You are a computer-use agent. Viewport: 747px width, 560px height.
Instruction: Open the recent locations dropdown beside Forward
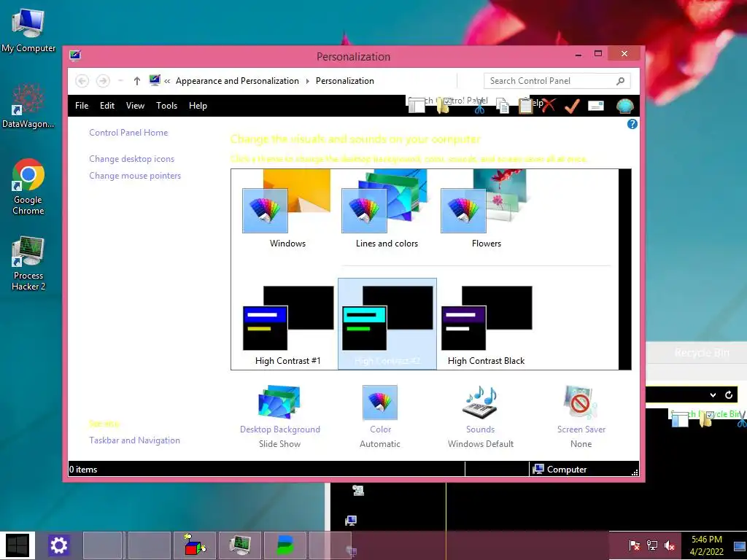pos(120,81)
